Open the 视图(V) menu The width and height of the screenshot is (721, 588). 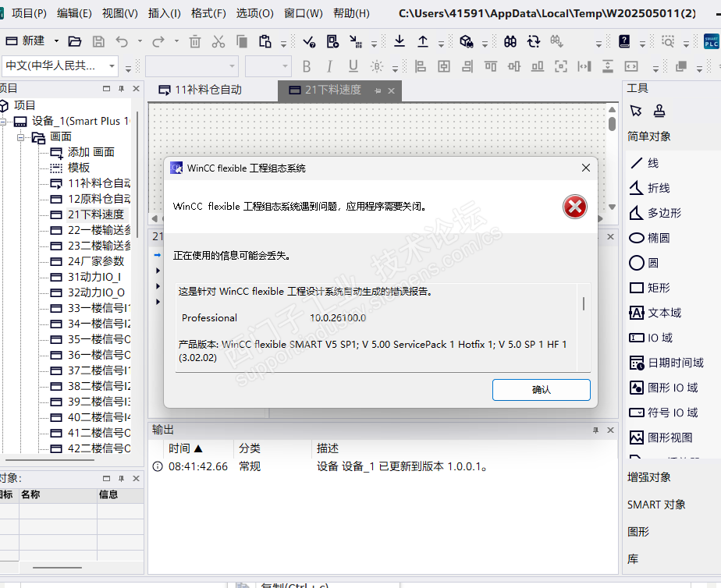click(x=119, y=13)
